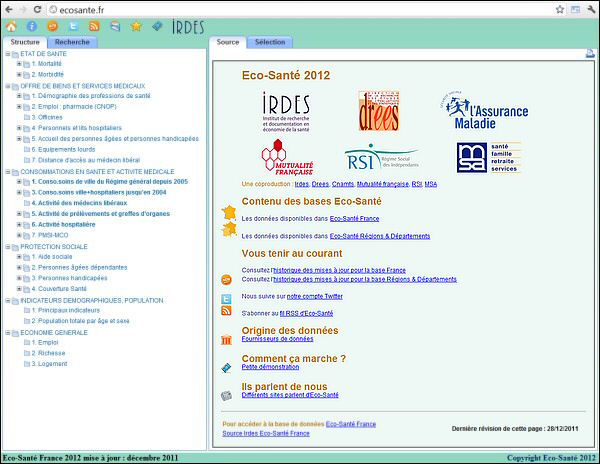Open Différents sites parlent d'Eco-Santé link
Image resolution: width=600 pixels, height=464 pixels.
tap(290, 395)
